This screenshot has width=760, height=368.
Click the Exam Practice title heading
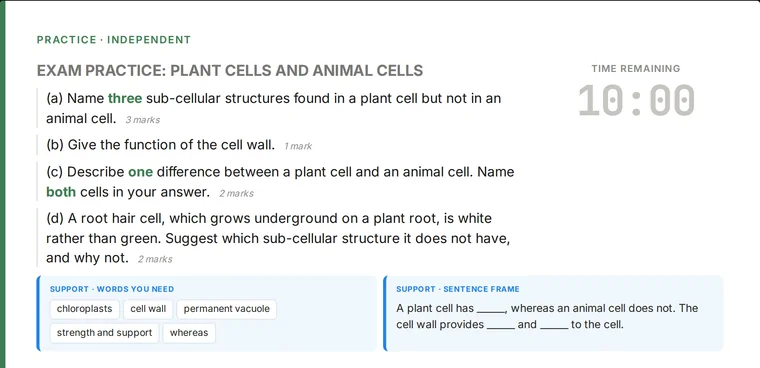point(230,71)
